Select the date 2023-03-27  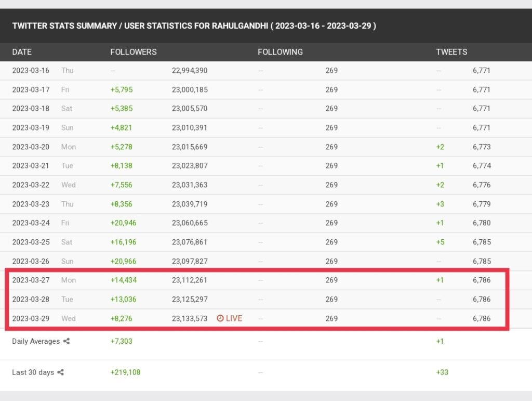click(31, 280)
